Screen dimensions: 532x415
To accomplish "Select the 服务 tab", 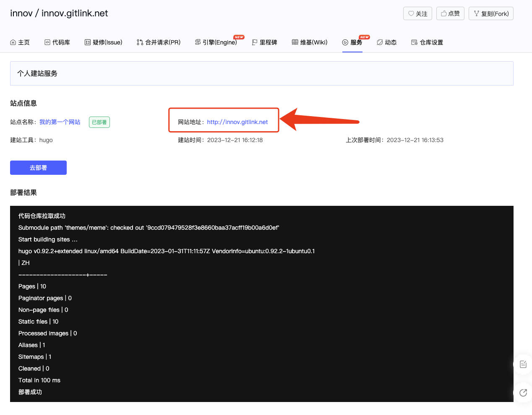I will pyautogui.click(x=352, y=42).
